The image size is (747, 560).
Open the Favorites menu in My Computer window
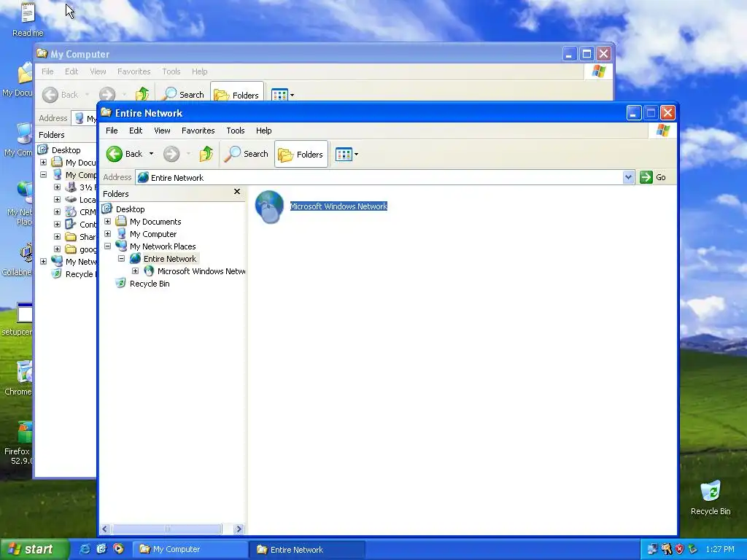pyautogui.click(x=134, y=71)
